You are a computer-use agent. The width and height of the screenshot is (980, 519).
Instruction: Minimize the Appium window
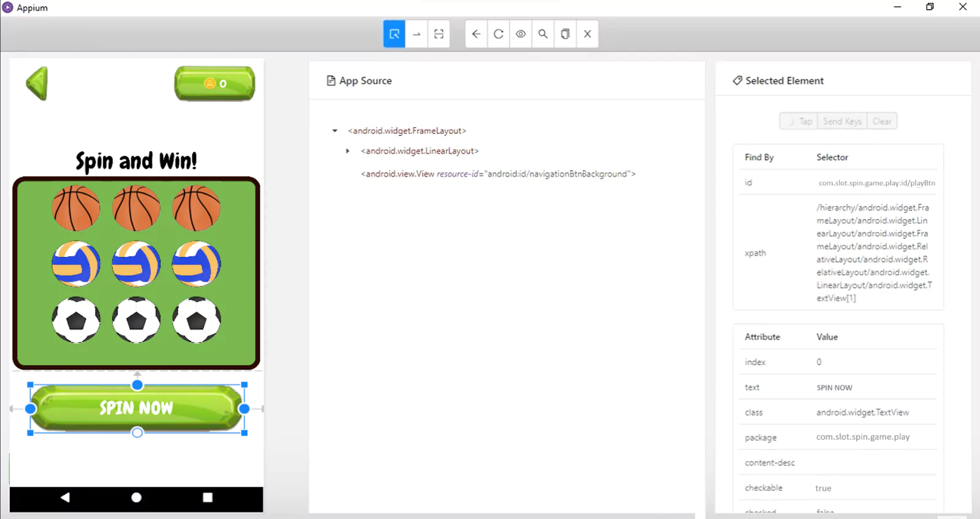(x=897, y=7)
